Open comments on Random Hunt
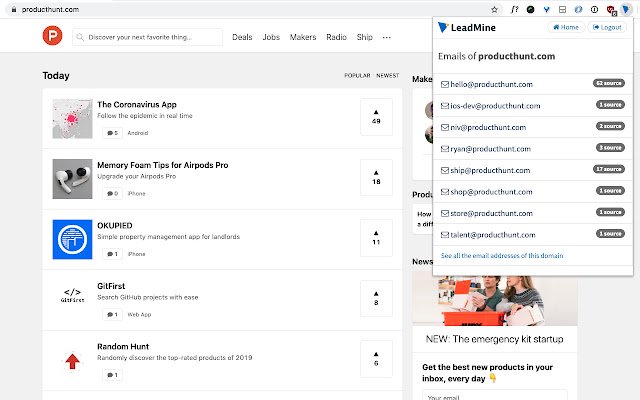Screen dimensions: 640x400 [112, 375]
